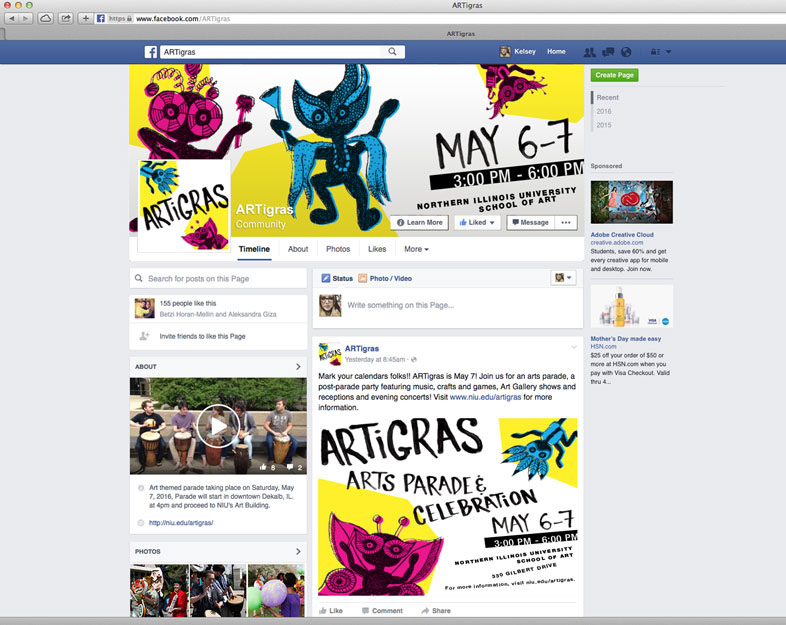
Task: Expand the PHOTOS section chevron
Action: [x=298, y=551]
